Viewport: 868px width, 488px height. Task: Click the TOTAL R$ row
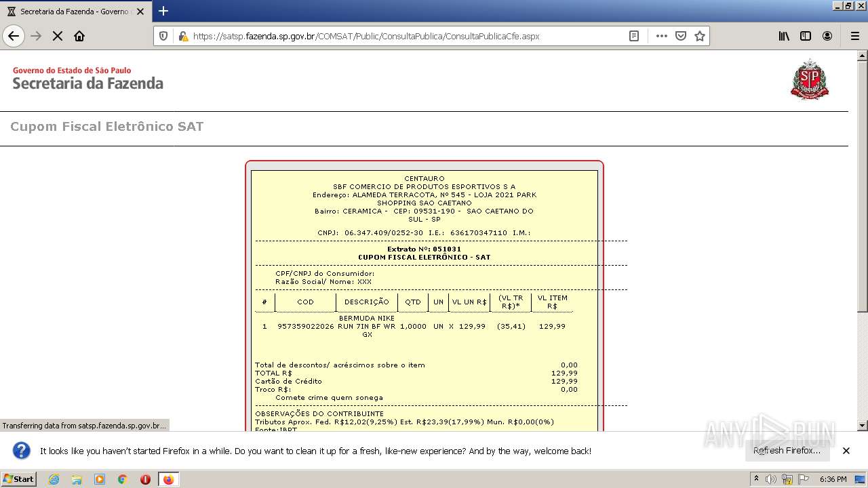coord(416,373)
